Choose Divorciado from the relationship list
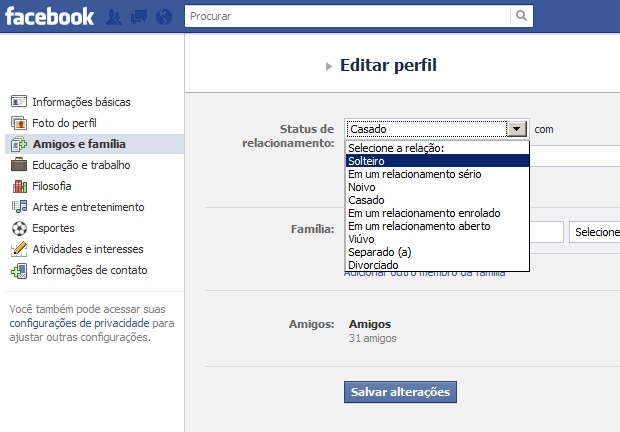 (x=437, y=265)
